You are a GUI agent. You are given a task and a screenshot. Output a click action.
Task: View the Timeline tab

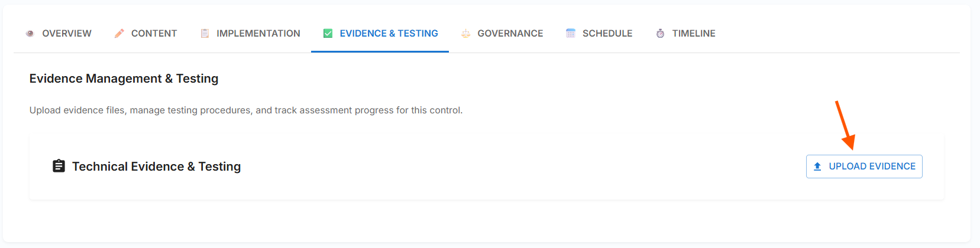693,34
